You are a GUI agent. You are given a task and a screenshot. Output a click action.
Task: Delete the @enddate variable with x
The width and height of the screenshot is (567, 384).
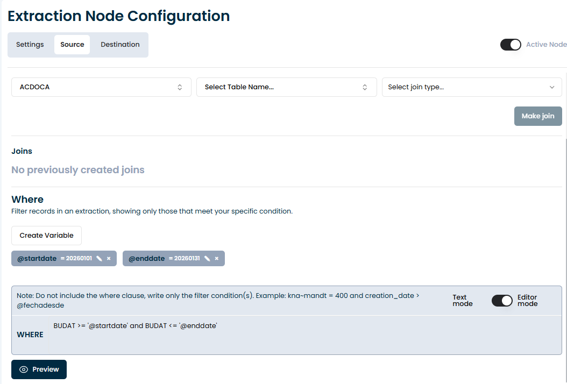tap(217, 259)
